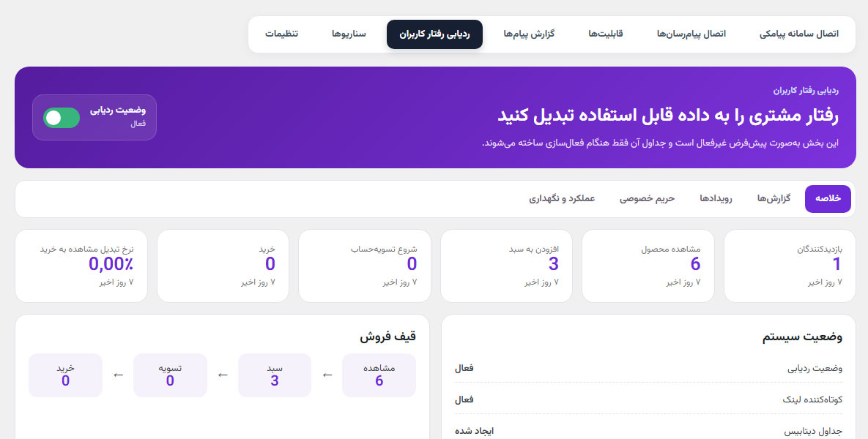Click the جداول دیتابیس row label
This screenshot has height=439, width=868.
tap(813, 431)
